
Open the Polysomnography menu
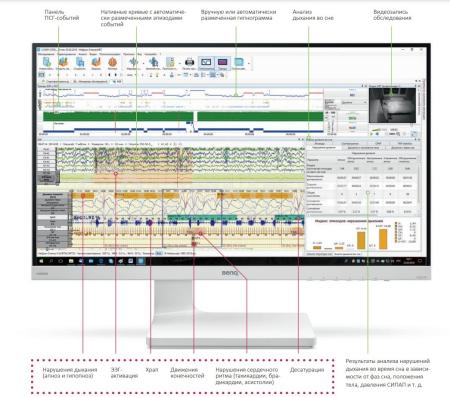pyautogui.click(x=110, y=54)
